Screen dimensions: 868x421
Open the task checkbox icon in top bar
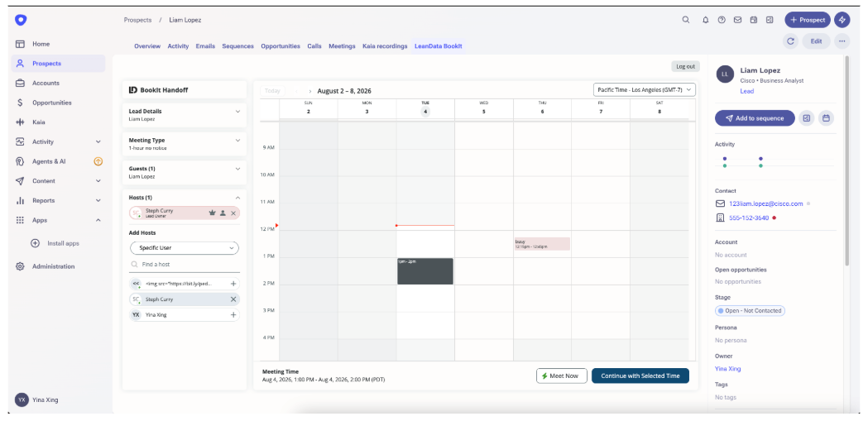pyautogui.click(x=770, y=20)
